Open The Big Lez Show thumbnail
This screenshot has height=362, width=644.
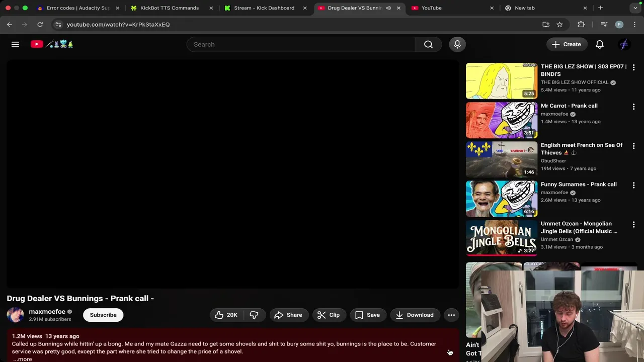(501, 81)
